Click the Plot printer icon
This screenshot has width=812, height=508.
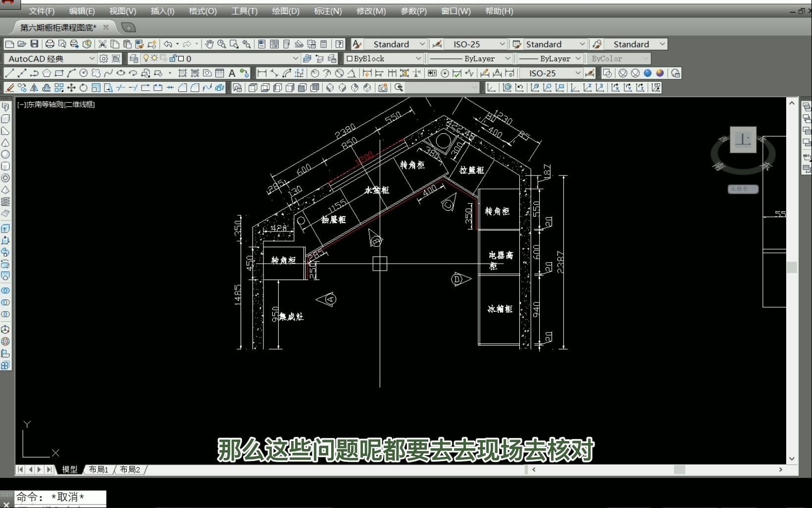50,44
